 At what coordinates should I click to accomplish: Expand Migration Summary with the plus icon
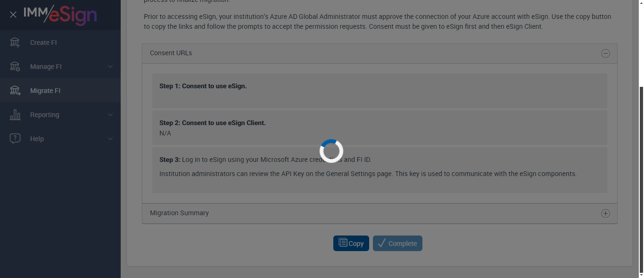click(605, 213)
